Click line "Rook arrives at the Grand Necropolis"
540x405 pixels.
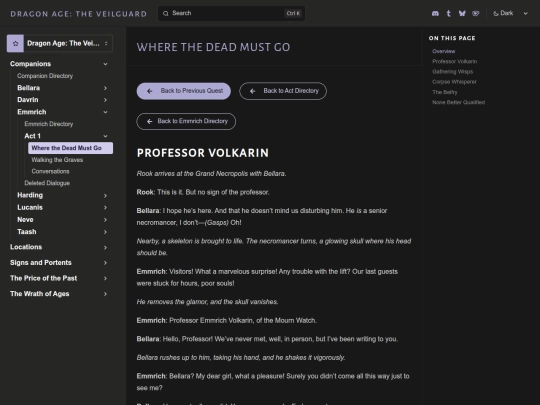211,174
